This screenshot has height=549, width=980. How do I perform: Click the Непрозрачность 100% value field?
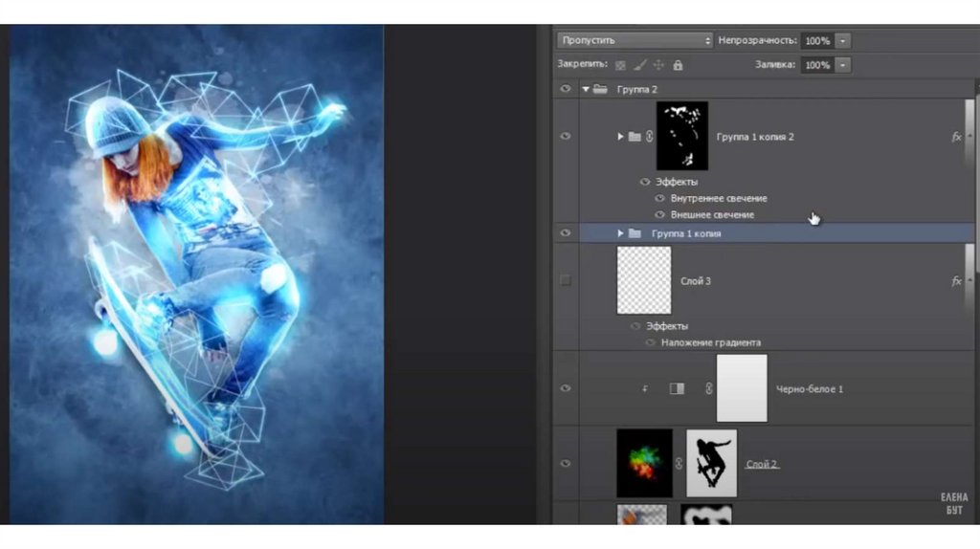(x=817, y=40)
